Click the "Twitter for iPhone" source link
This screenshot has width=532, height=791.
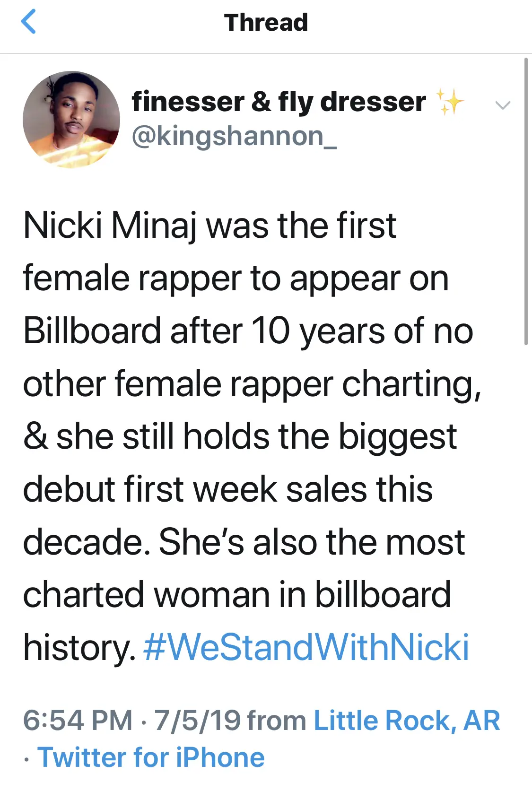[x=151, y=757]
